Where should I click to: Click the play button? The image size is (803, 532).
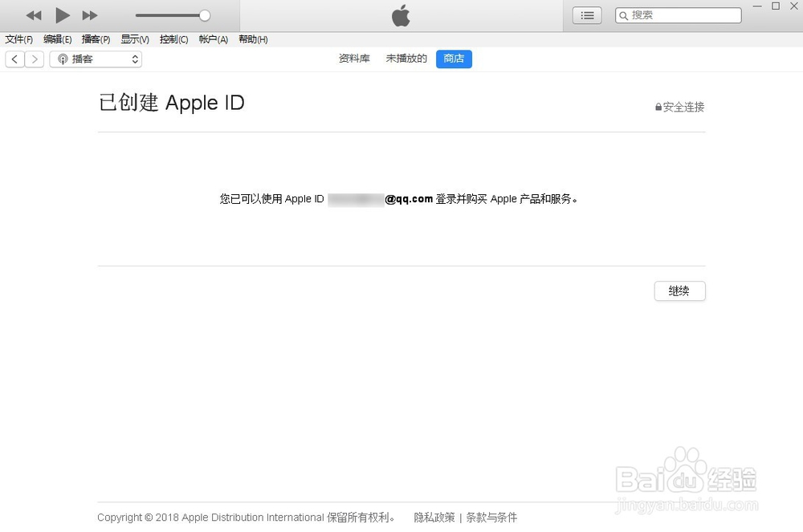(63, 15)
